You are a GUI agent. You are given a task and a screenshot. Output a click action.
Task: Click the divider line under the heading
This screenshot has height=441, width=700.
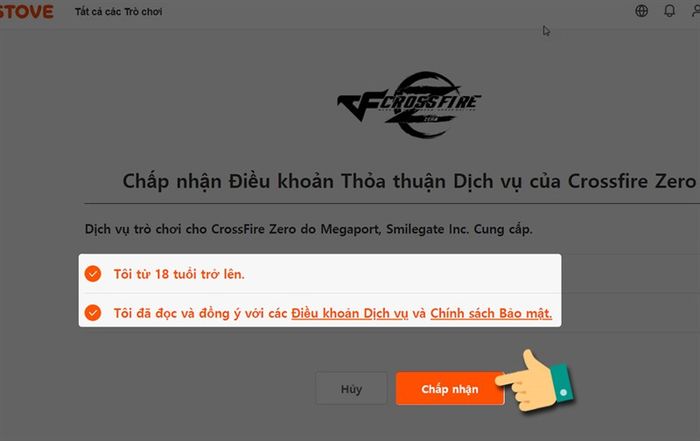(x=392, y=204)
